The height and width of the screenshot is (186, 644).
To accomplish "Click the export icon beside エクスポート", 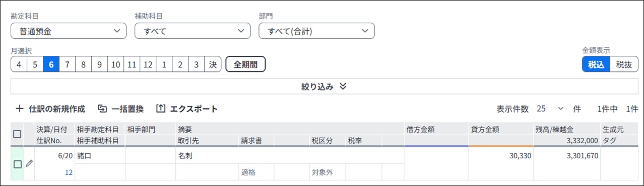I will pos(161,109).
